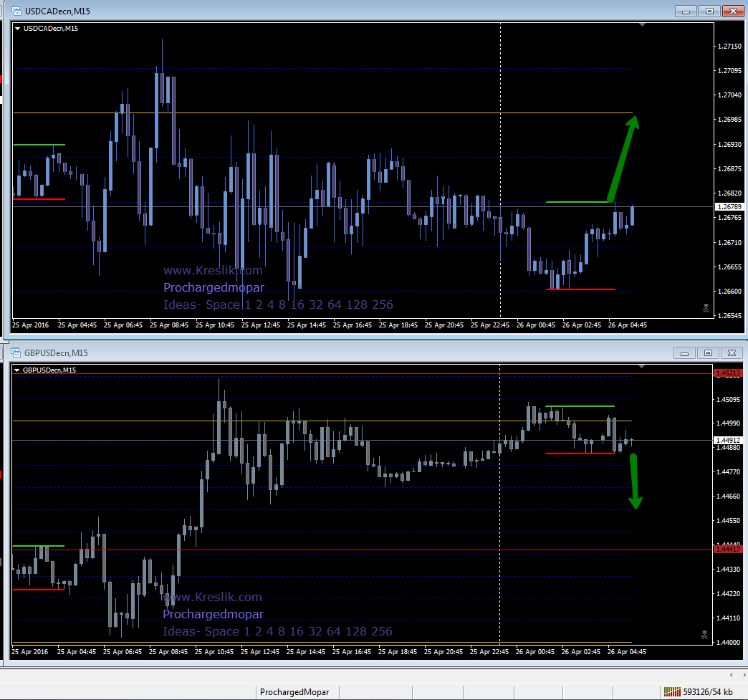Image resolution: width=748 pixels, height=700 pixels.
Task: Restore the USDCADecn,M15 chart window
Action: point(709,11)
